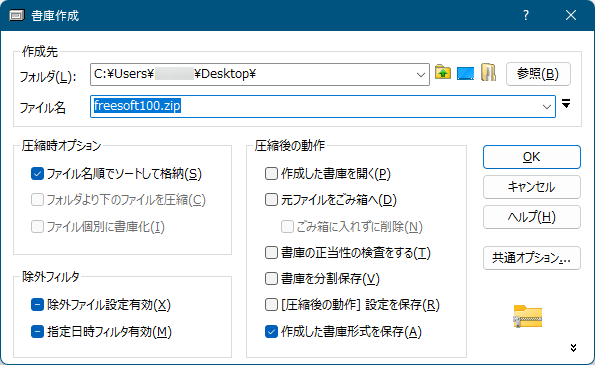This screenshot has height=365, width=595.
Task: Click the ヘルプ(H) button
Action: [x=532, y=217]
